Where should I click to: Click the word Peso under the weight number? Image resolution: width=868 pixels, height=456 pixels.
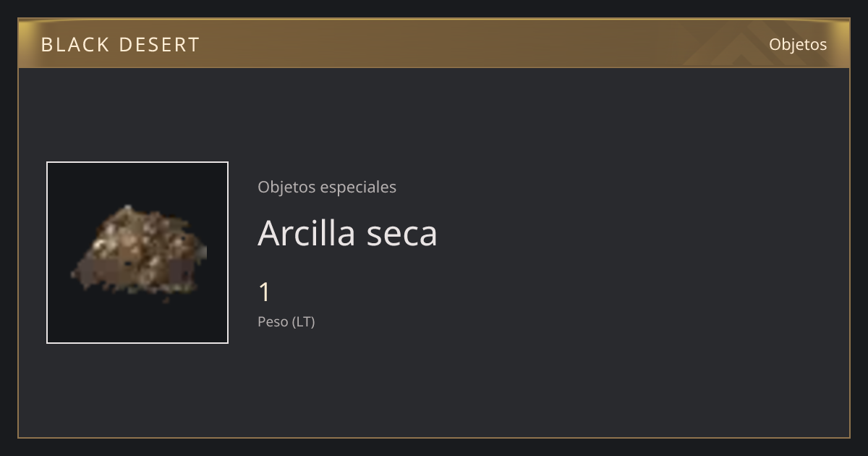click(x=273, y=321)
